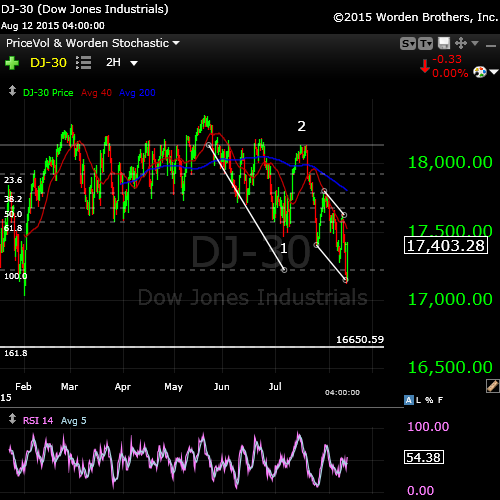Click the four-arrow move pane icon
This screenshot has height=500, width=500.
tap(461, 43)
